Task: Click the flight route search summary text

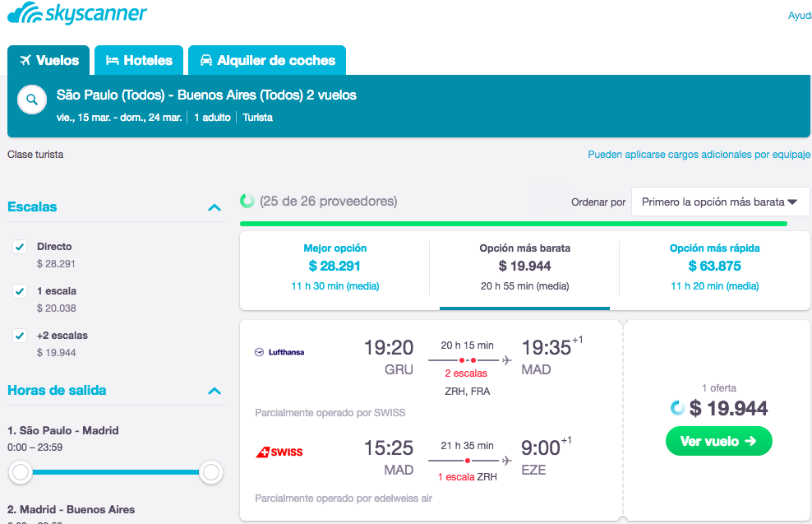Action: (206, 95)
